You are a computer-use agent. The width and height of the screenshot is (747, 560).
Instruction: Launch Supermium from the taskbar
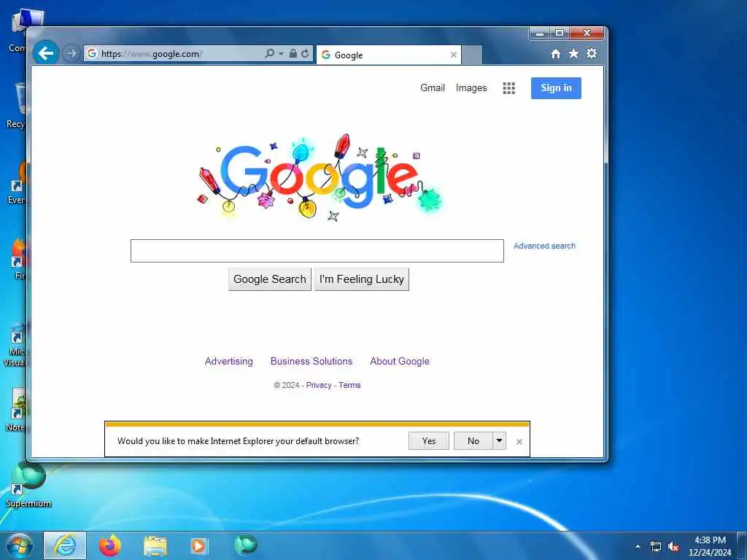246,545
